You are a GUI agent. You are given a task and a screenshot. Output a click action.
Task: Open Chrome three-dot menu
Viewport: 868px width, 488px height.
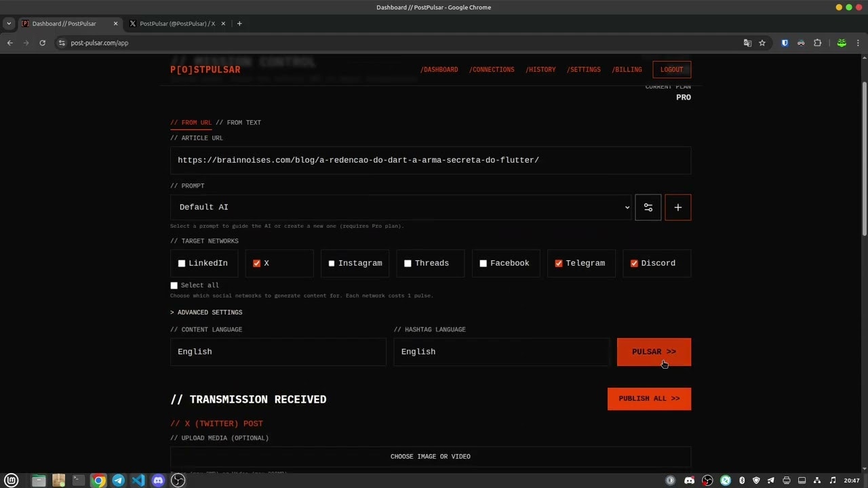[858, 43]
